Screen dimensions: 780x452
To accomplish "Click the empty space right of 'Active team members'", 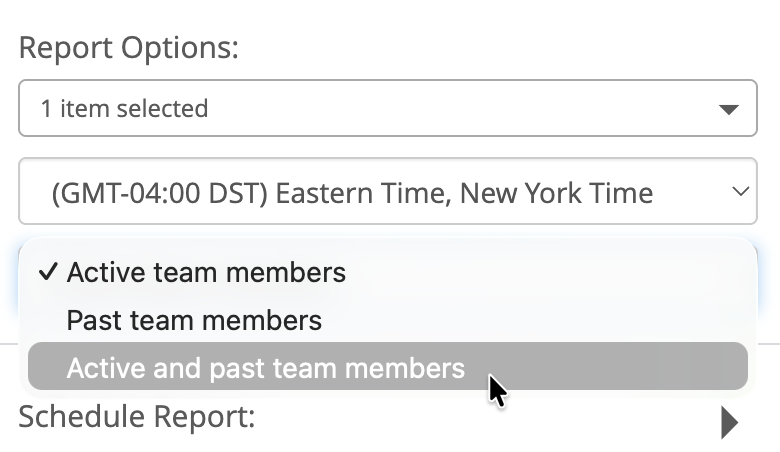I will coord(550,272).
